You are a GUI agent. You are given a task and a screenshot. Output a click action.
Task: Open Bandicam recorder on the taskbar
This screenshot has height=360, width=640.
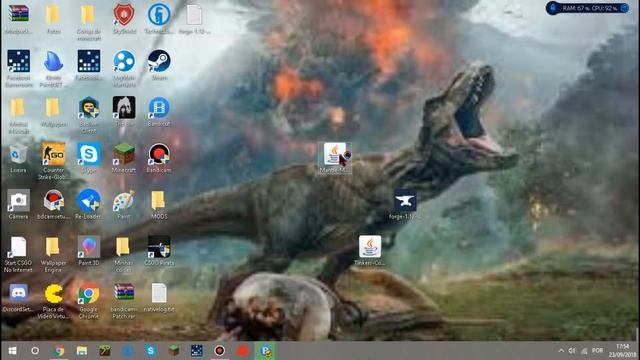tap(220, 351)
